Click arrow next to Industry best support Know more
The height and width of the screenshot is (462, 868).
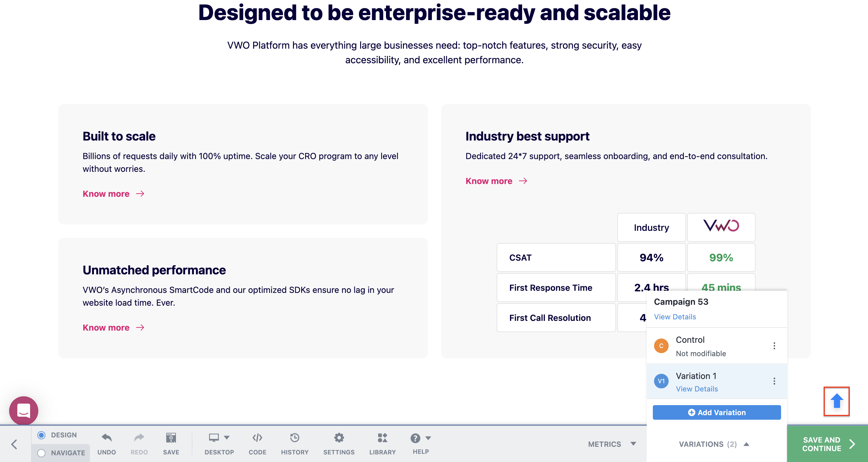point(523,181)
